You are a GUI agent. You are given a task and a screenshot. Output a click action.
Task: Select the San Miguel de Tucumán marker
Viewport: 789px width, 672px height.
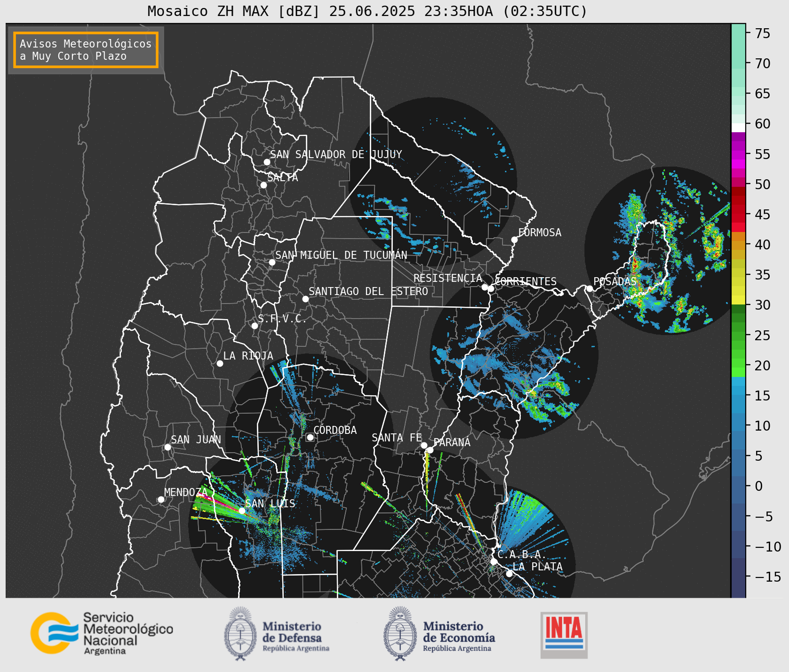coord(272,262)
